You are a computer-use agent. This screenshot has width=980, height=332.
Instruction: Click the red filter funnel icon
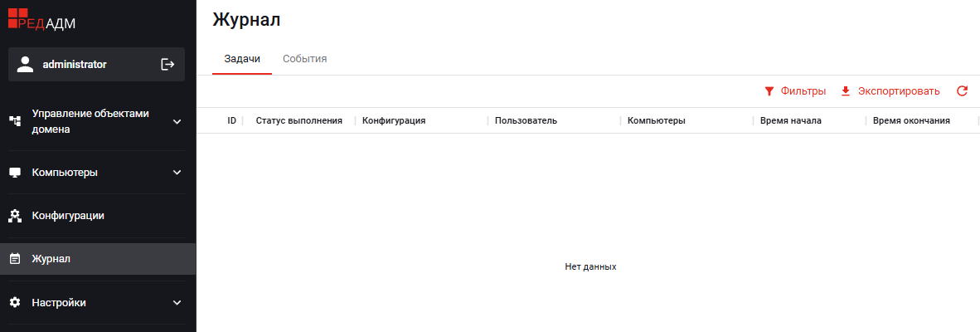[x=769, y=91]
